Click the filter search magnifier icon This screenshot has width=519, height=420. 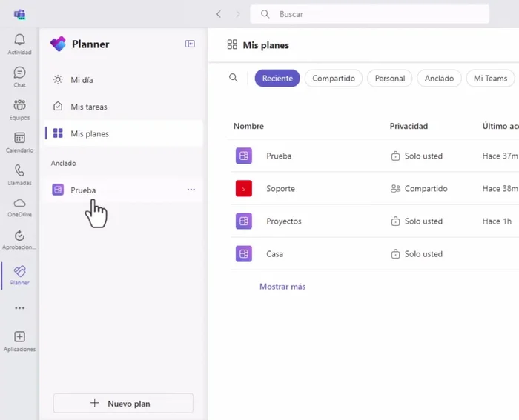point(234,78)
